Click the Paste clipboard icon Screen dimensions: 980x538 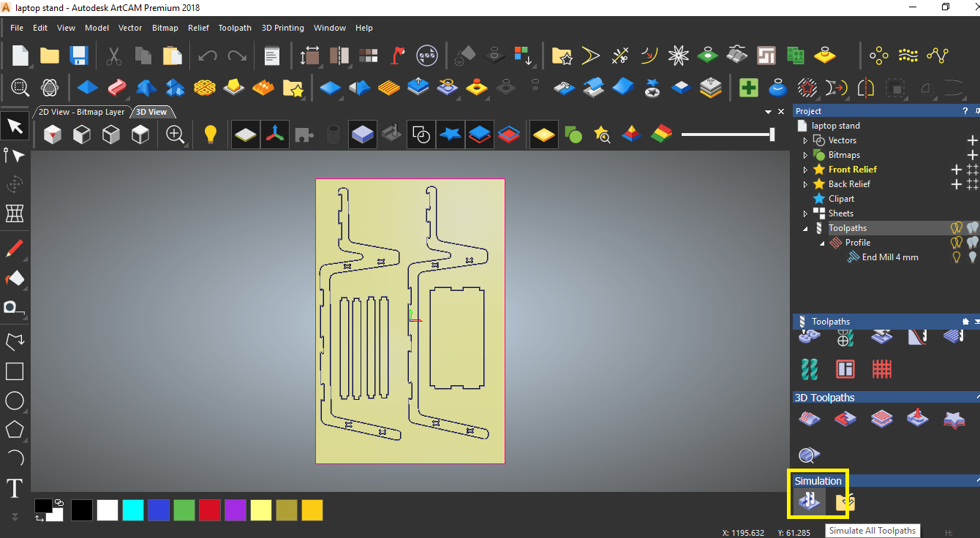[x=172, y=56]
